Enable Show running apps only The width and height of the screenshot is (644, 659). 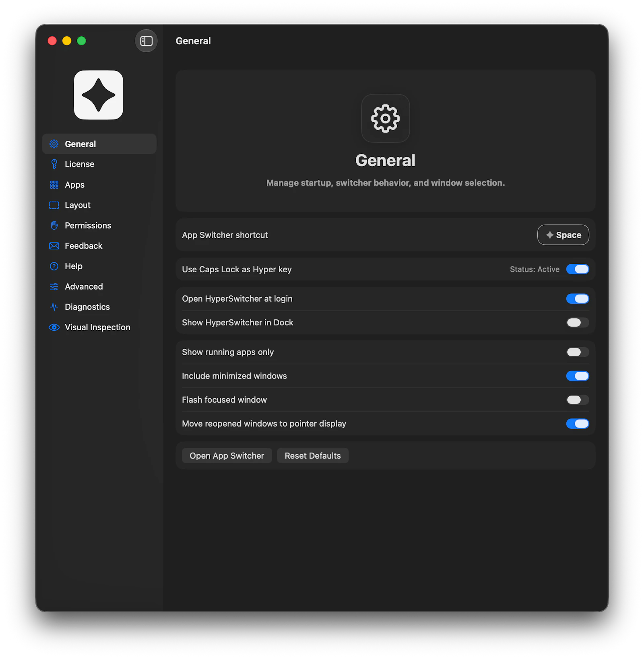578,352
